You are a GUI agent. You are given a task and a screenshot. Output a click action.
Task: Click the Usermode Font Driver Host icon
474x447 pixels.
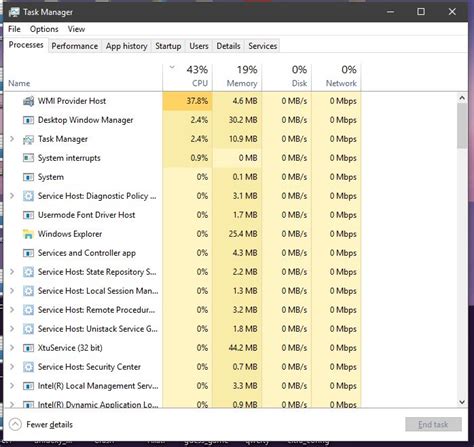click(x=28, y=215)
